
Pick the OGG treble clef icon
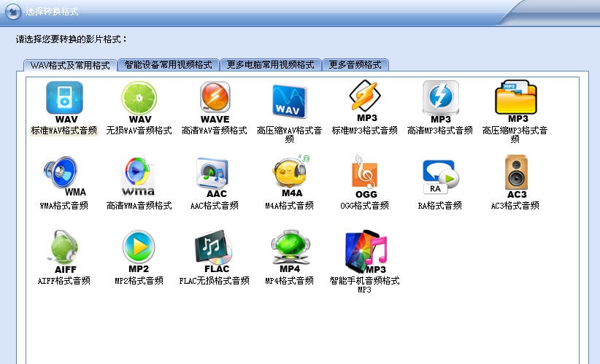365,177
